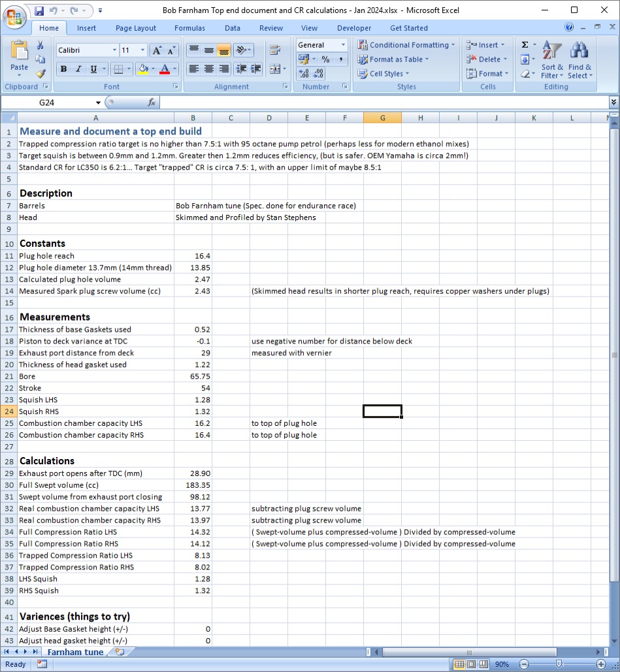Zoom out using the minus button

523,664
